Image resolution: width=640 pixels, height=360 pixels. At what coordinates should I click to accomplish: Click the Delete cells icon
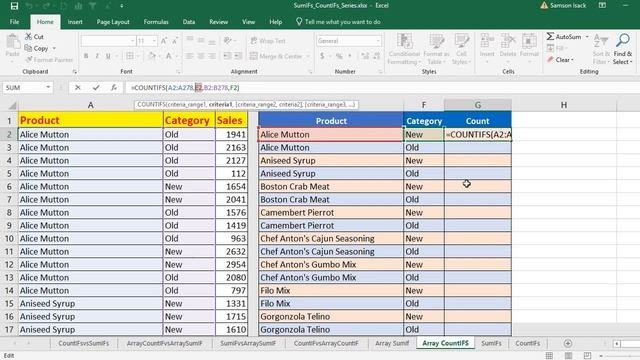click(x=508, y=42)
